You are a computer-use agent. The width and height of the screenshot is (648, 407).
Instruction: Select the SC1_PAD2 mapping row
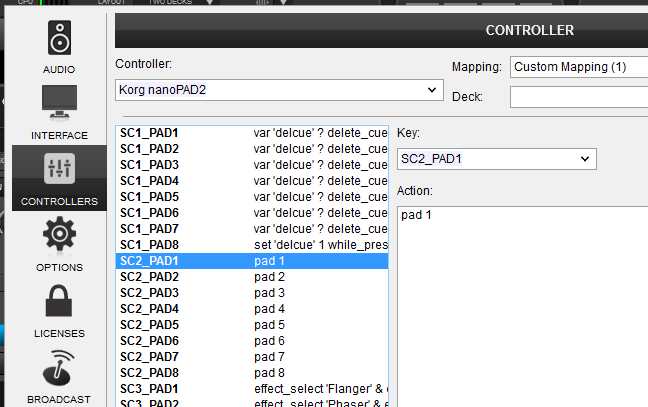click(252, 149)
